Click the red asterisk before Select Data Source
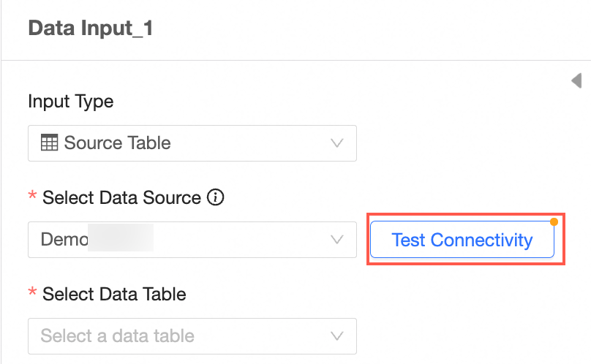 [x=32, y=198]
